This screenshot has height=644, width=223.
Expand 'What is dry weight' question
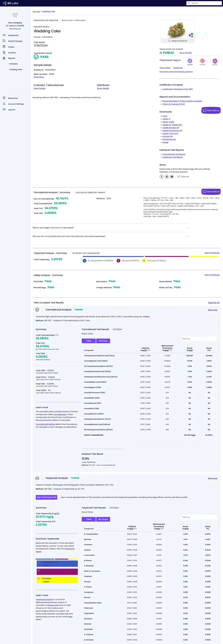[x=110, y=228]
